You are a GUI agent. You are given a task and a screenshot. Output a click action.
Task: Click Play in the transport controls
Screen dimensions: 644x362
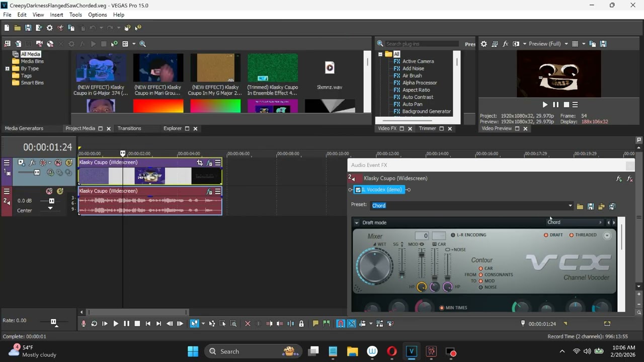(x=116, y=324)
